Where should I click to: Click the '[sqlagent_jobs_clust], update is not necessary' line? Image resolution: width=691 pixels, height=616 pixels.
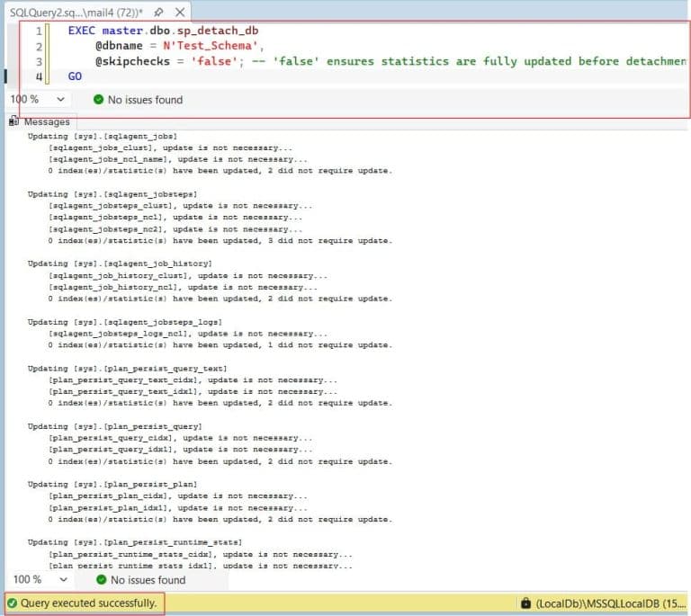[x=171, y=148]
